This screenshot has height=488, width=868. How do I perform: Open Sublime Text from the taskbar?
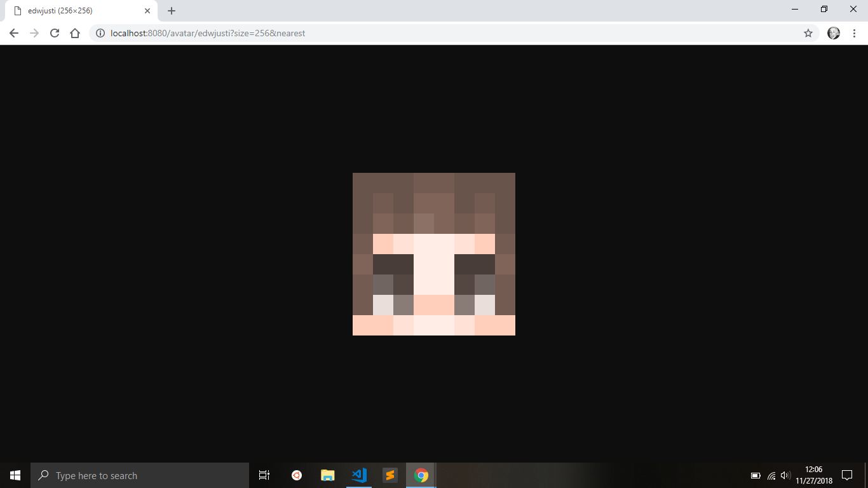pyautogui.click(x=390, y=475)
